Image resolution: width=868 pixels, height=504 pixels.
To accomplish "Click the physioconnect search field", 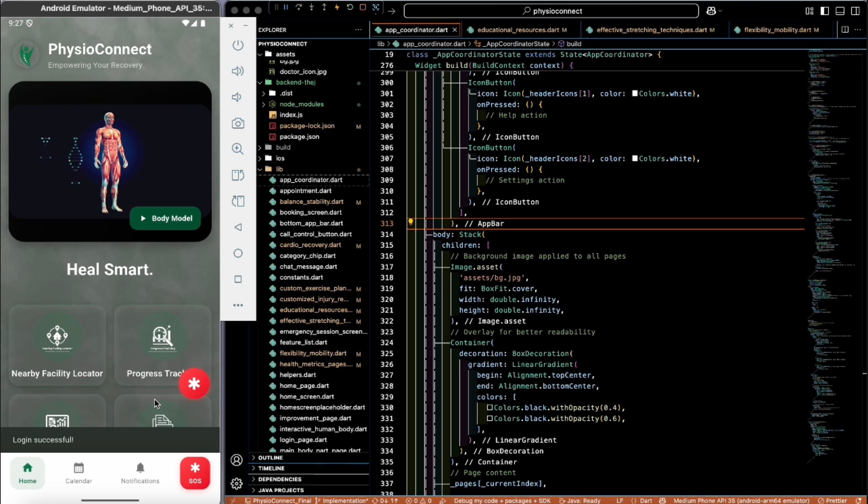I will 551,11.
